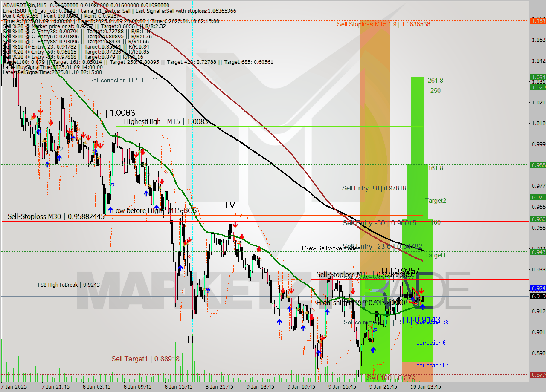Click the '8 Jan 15:45' time axis label
546x392 pixels.
point(178,387)
